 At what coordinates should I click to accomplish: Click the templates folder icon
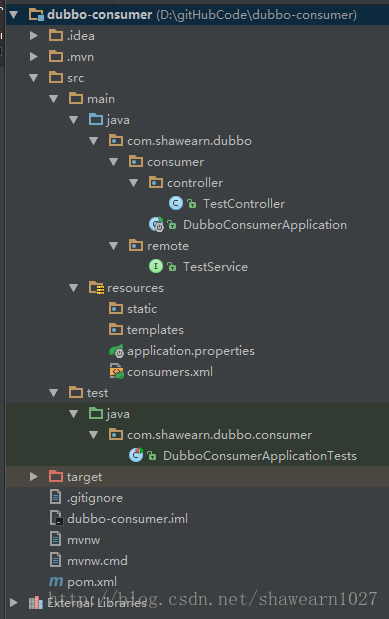(116, 329)
